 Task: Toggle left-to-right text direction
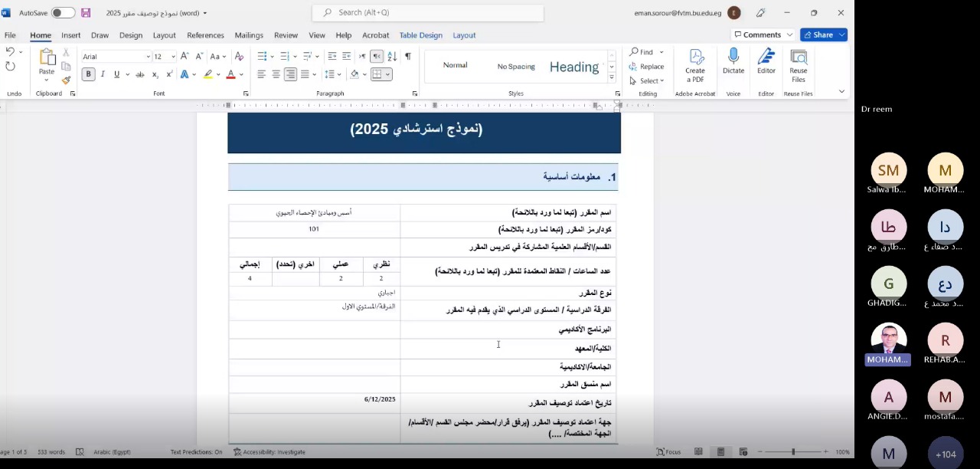[x=363, y=56]
